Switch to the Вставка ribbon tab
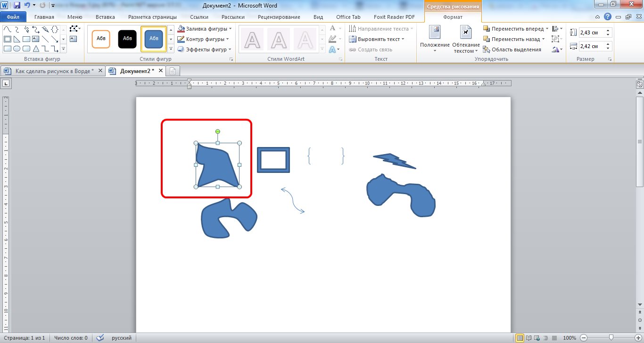Viewport: 644px width, 343px height. pyautogui.click(x=105, y=17)
